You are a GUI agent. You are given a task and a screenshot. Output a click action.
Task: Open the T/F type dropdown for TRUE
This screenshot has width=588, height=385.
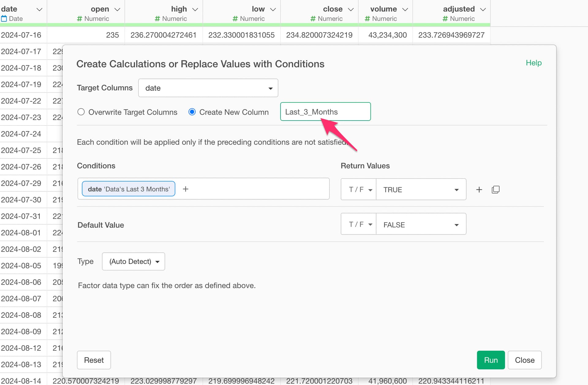(359, 189)
